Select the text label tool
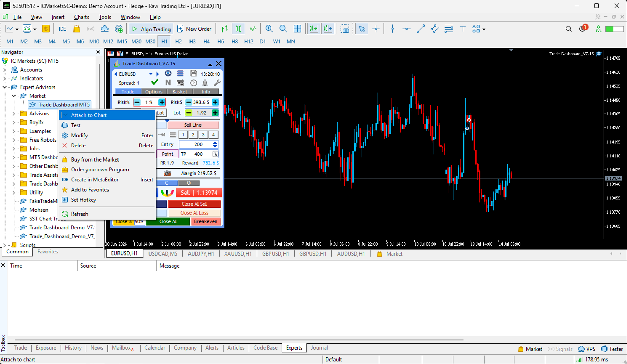Viewport: 627px width, 364px height. click(x=463, y=29)
